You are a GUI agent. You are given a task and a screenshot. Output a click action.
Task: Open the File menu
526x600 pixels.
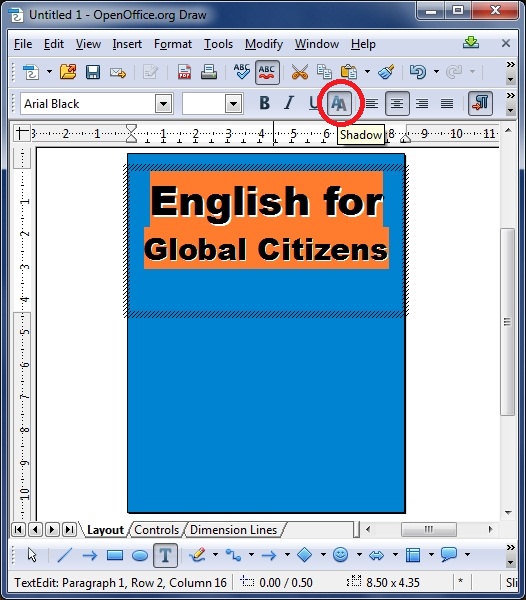23,44
